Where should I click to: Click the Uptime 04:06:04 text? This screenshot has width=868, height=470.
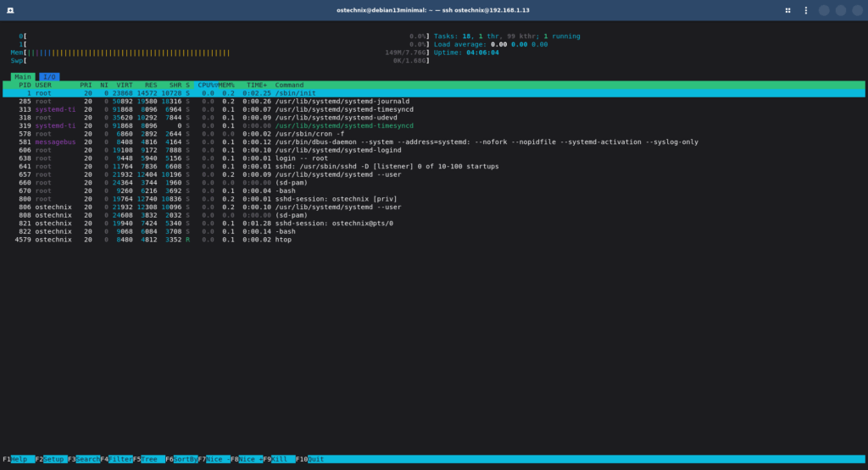coord(466,53)
